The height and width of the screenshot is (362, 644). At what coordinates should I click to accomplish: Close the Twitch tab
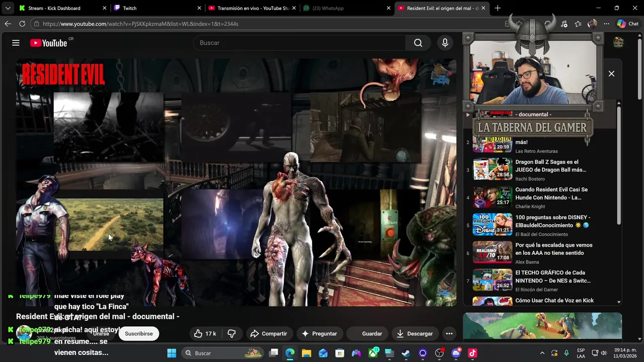[x=199, y=8]
